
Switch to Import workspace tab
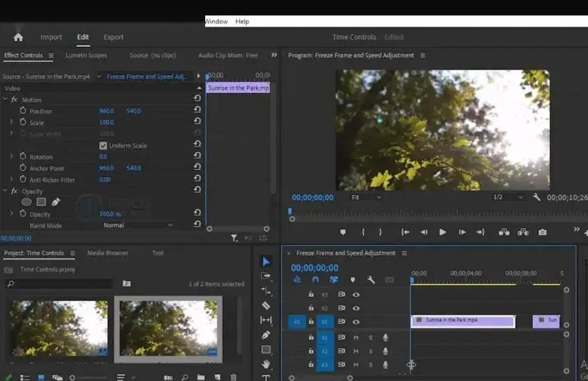click(52, 37)
